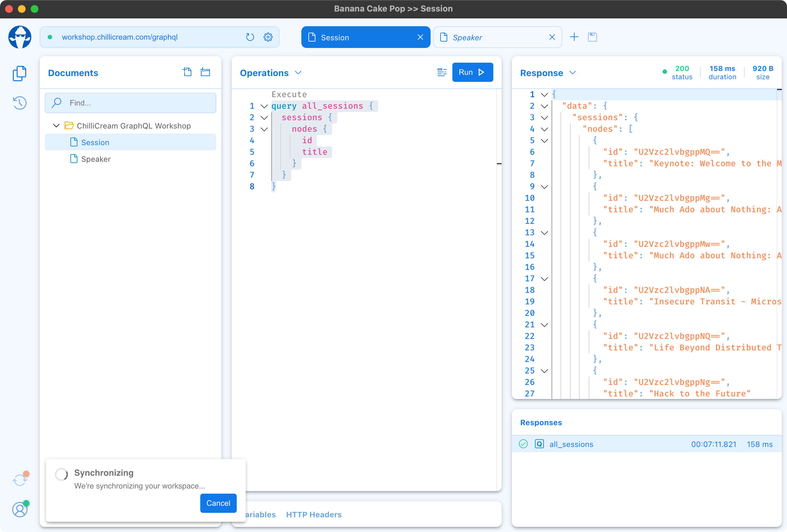Open History panel in sidebar
Image resolution: width=787 pixels, height=532 pixels.
(20, 103)
